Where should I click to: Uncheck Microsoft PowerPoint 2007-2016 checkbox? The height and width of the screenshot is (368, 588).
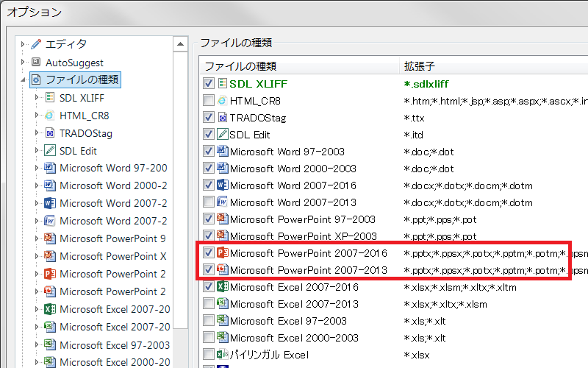coord(209,252)
